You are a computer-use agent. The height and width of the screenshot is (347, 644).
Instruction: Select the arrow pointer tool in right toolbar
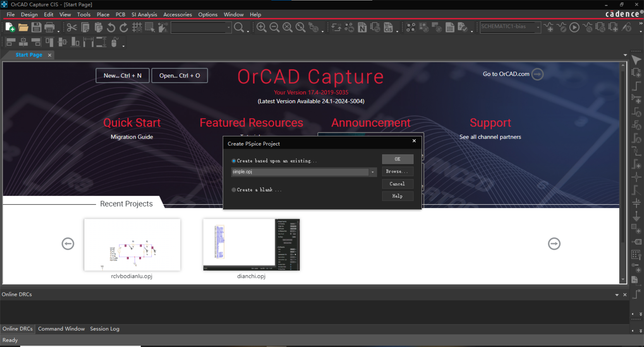click(x=636, y=60)
